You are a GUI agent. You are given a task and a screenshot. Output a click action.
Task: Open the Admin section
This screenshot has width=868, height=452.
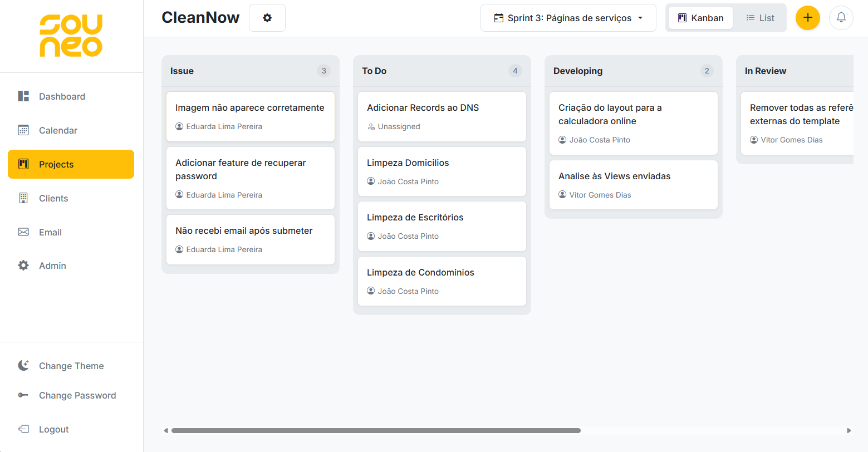tap(52, 266)
